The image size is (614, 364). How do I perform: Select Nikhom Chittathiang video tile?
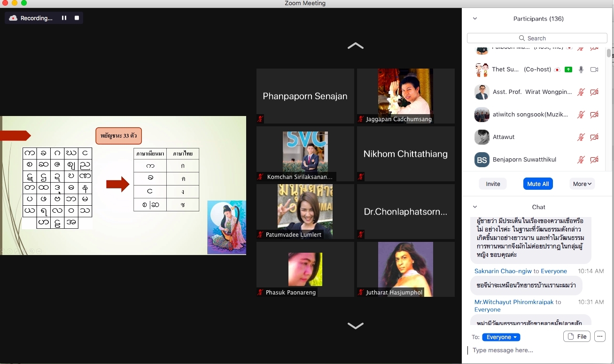coord(406,154)
